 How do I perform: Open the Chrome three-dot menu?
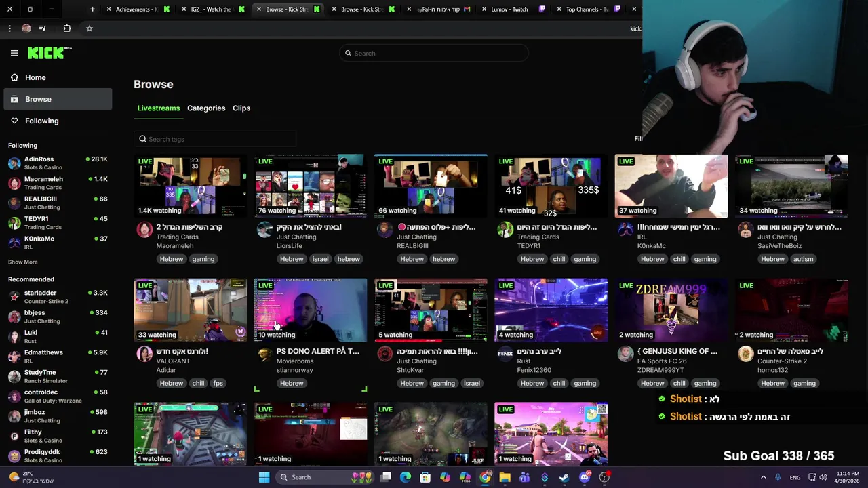coord(9,28)
